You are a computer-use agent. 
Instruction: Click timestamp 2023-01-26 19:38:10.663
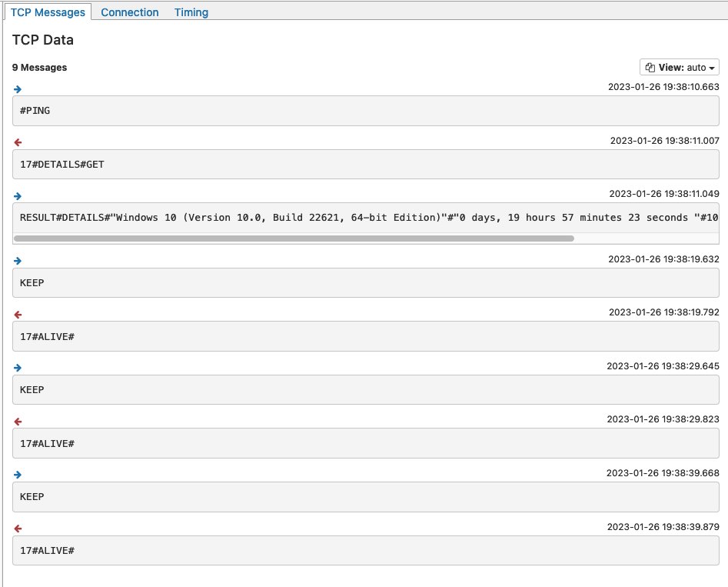click(663, 87)
